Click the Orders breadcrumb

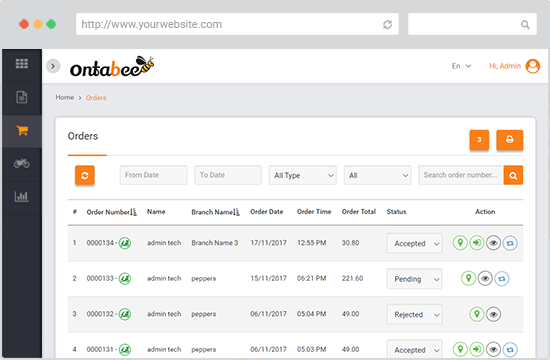96,98
